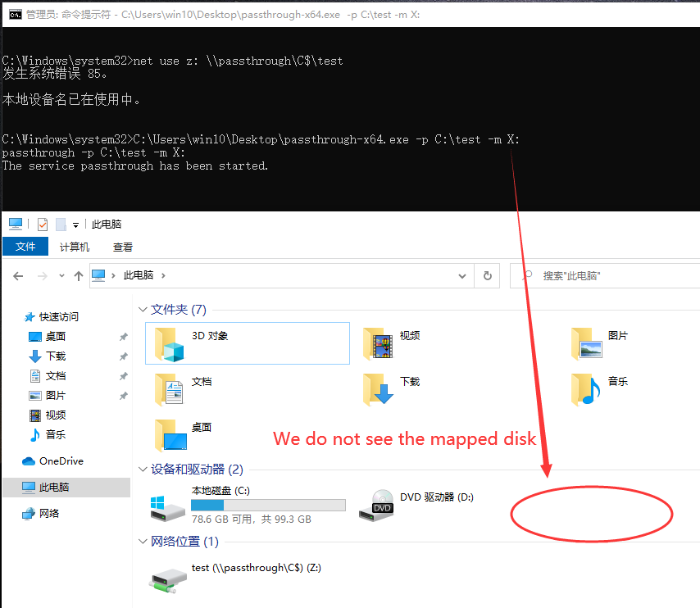The image size is (700, 608).
Task: Open the Customize Quick Access Toolbar dropdown
Action: click(x=76, y=225)
